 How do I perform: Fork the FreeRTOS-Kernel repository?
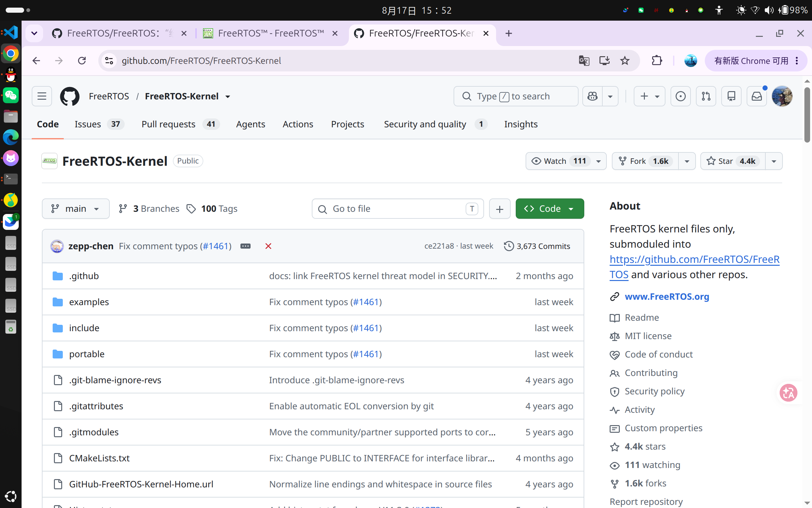pos(645,161)
